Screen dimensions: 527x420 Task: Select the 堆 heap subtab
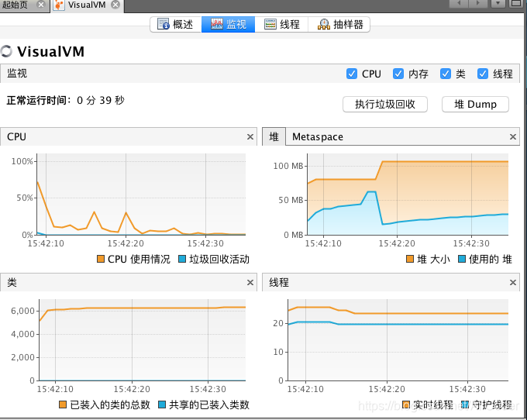pos(274,136)
